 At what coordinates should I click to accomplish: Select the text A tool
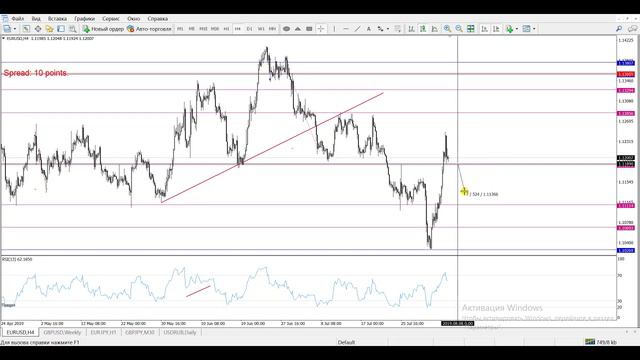369,29
